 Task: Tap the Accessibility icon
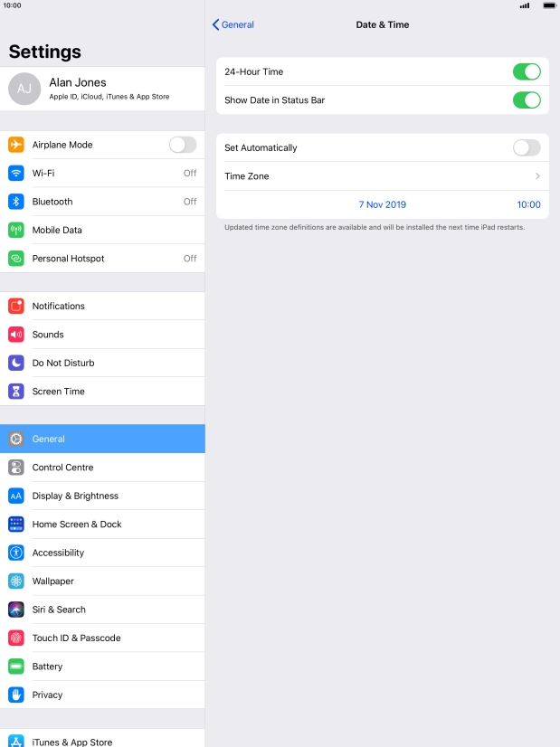(x=16, y=553)
